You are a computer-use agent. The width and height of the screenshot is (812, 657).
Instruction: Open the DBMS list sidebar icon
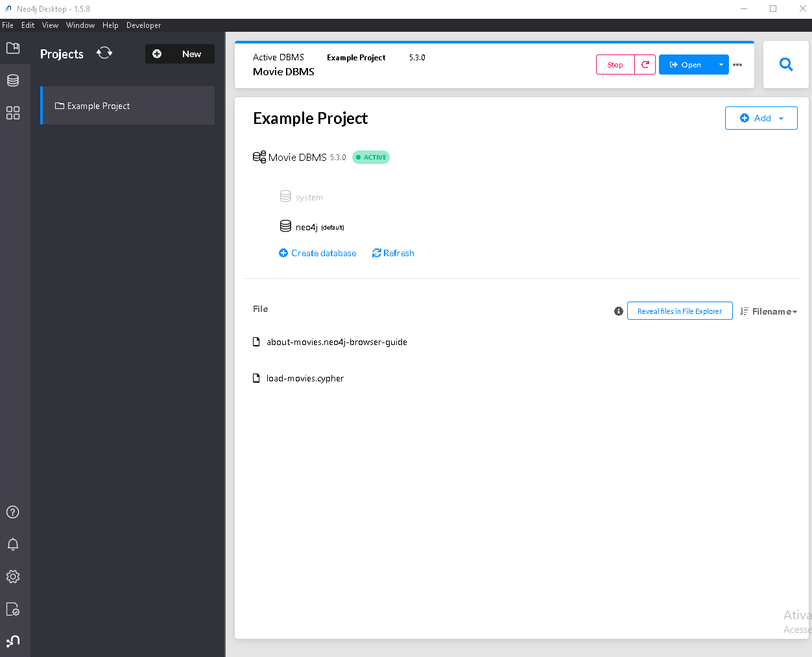[13, 80]
